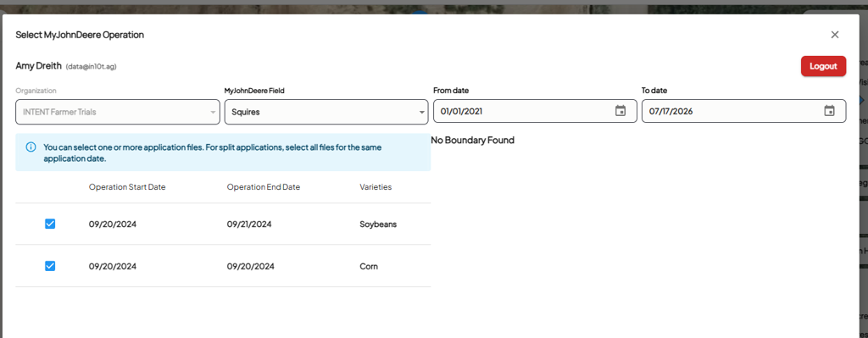
Task: Expand the Organization dropdown arrow
Action: [x=213, y=113]
